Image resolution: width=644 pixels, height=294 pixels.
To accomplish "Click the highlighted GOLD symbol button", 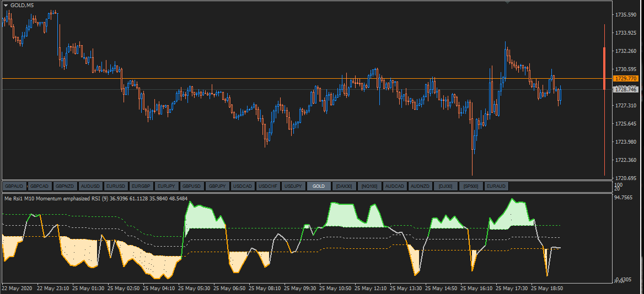I will coord(319,186).
